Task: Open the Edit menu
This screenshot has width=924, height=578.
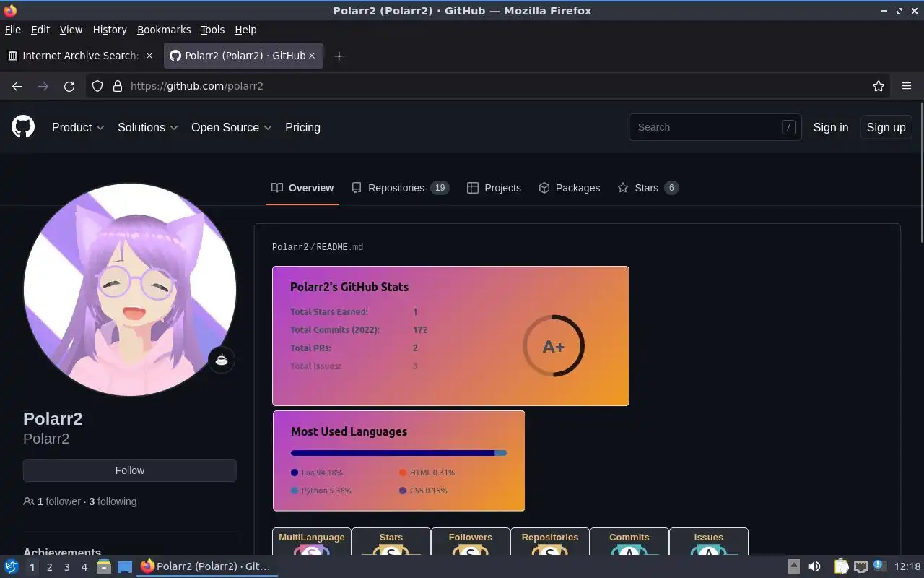Action: coord(40,30)
